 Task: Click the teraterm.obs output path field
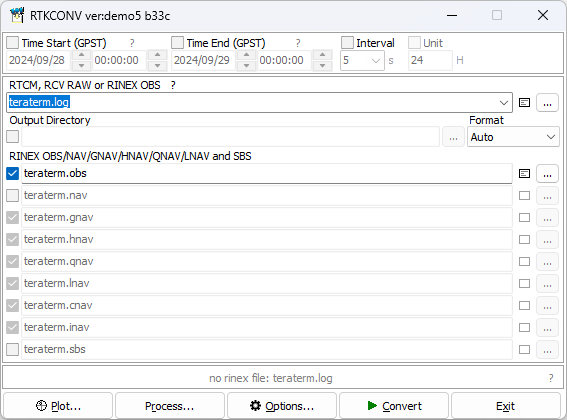pos(267,174)
